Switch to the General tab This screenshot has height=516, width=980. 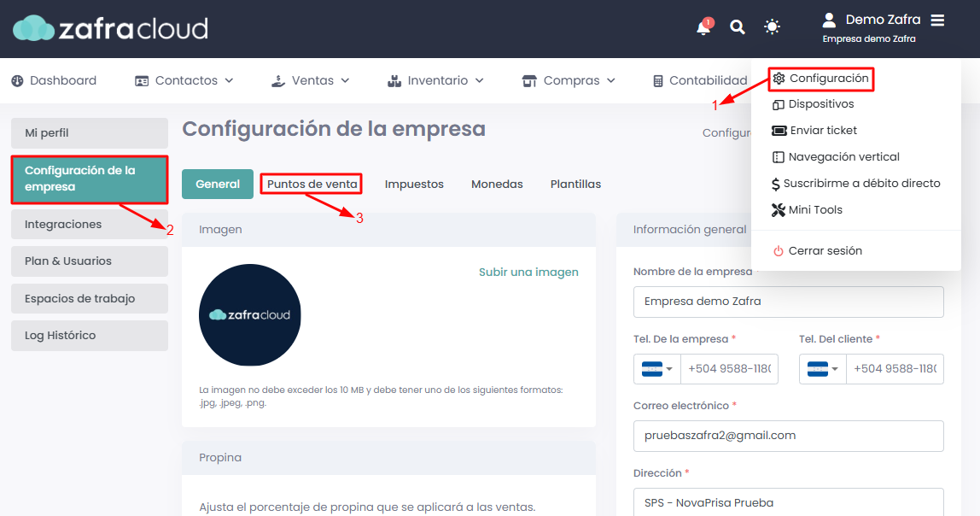point(218,185)
